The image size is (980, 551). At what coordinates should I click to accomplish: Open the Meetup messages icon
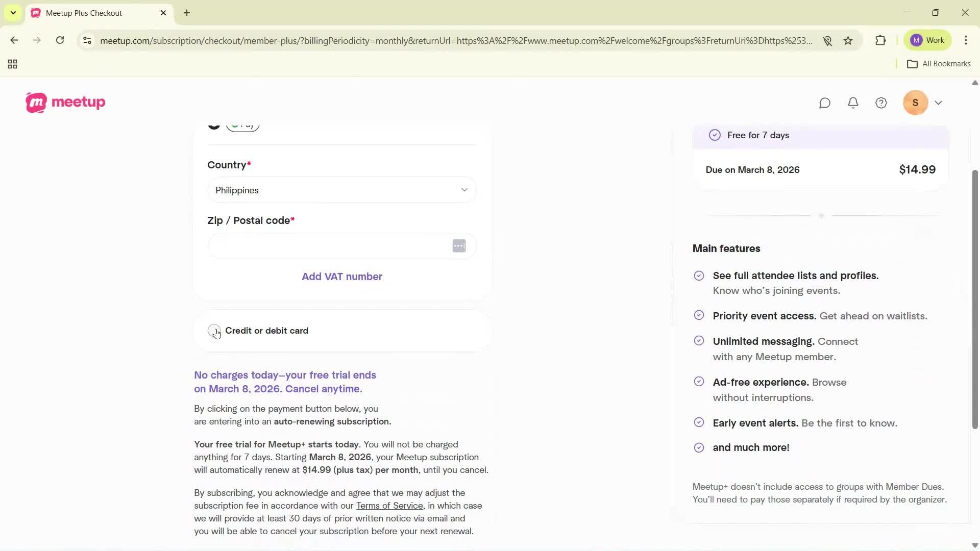(x=825, y=103)
